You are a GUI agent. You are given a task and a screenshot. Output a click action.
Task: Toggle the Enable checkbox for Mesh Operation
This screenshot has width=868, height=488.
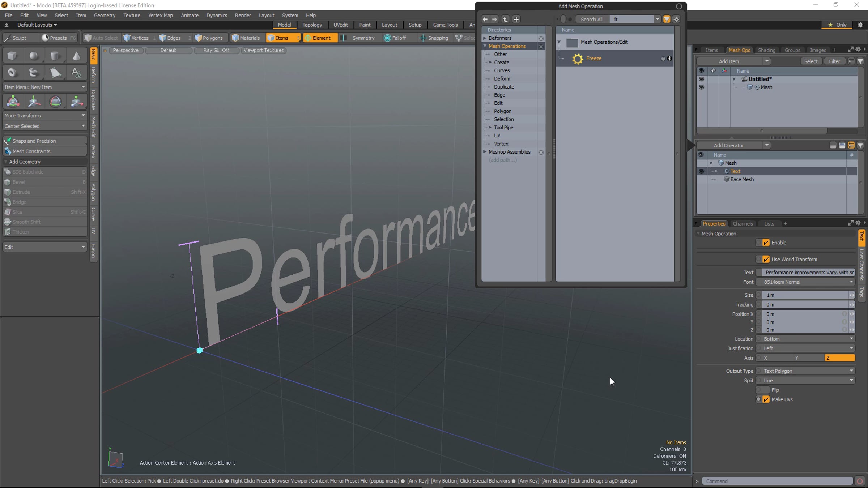coord(766,243)
